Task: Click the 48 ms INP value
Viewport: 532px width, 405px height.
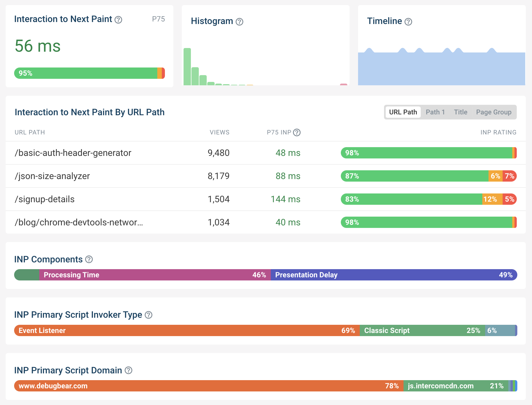Action: pyautogui.click(x=288, y=153)
